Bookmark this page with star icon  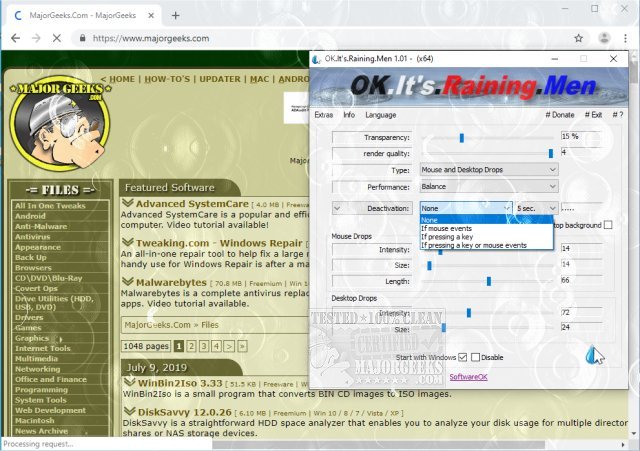pos(578,38)
